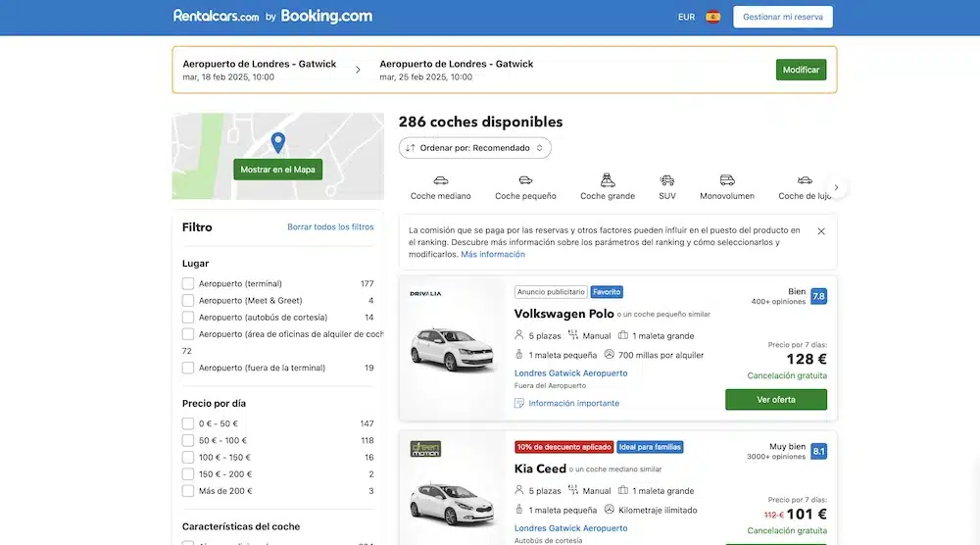This screenshot has height=545, width=980.
Task: Click the Drivalia supplier logo
Action: (425, 293)
